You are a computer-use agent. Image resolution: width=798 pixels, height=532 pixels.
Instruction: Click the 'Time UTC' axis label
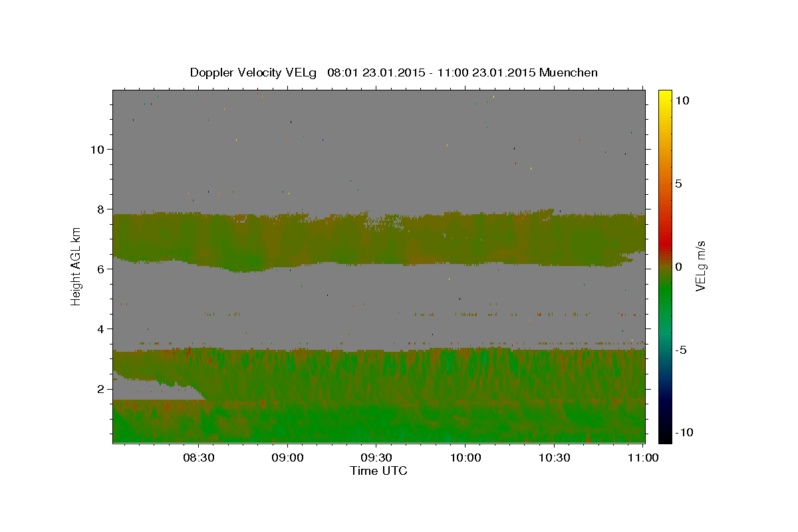(378, 471)
